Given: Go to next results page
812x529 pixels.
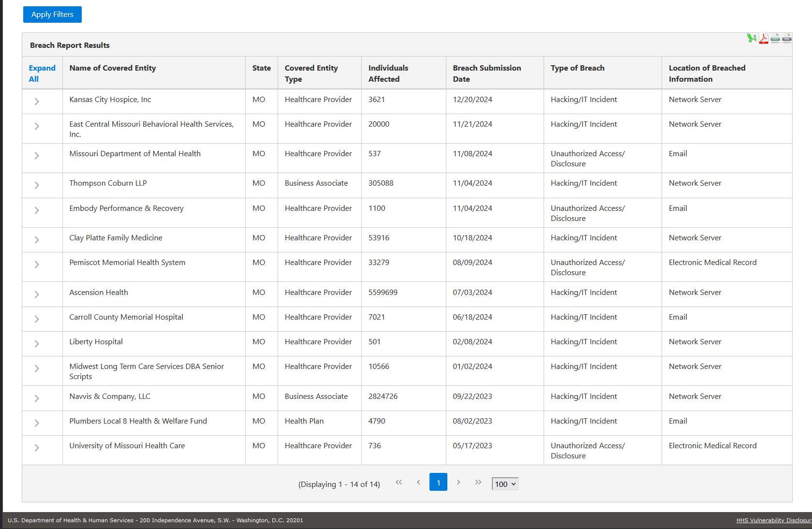Looking at the screenshot, I should (x=458, y=482).
